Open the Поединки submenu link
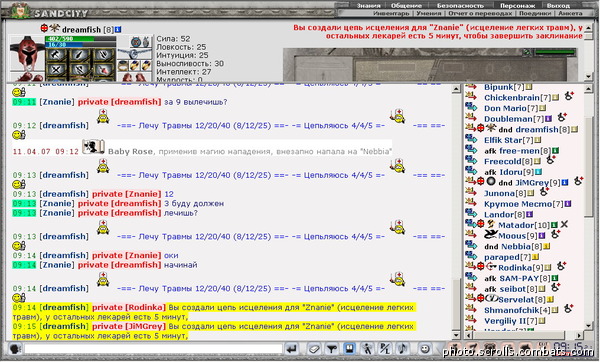The image size is (600, 362). tap(535, 13)
